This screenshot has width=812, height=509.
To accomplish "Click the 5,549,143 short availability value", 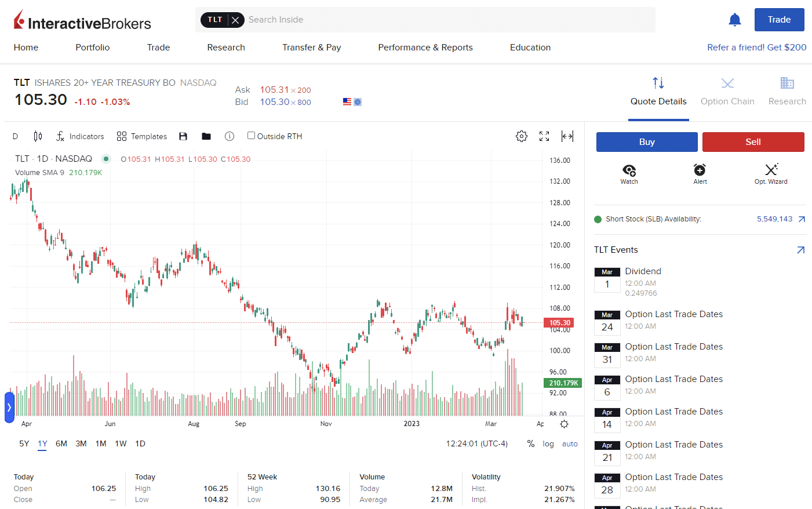I will pos(774,219).
